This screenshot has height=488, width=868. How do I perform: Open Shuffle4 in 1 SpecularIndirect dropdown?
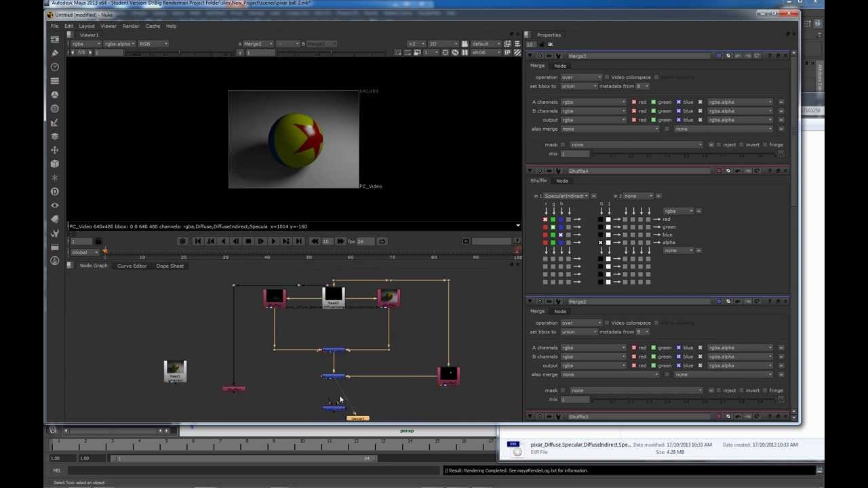[566, 196]
